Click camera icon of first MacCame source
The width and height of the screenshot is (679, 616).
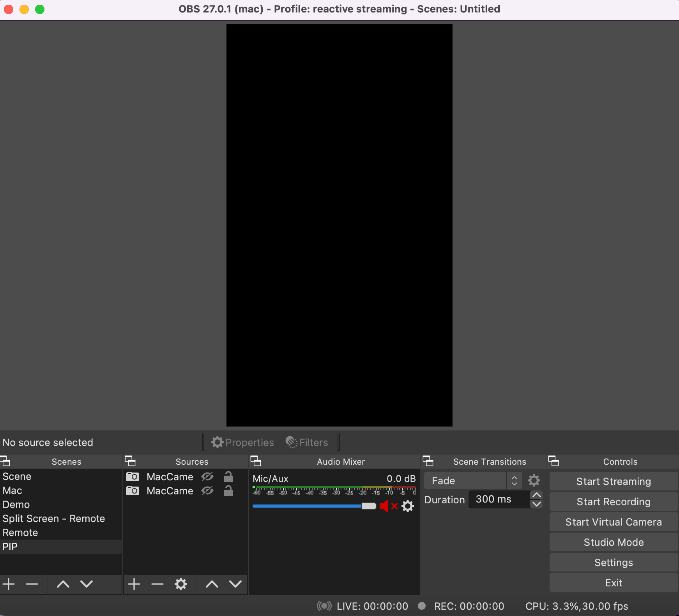click(x=133, y=476)
